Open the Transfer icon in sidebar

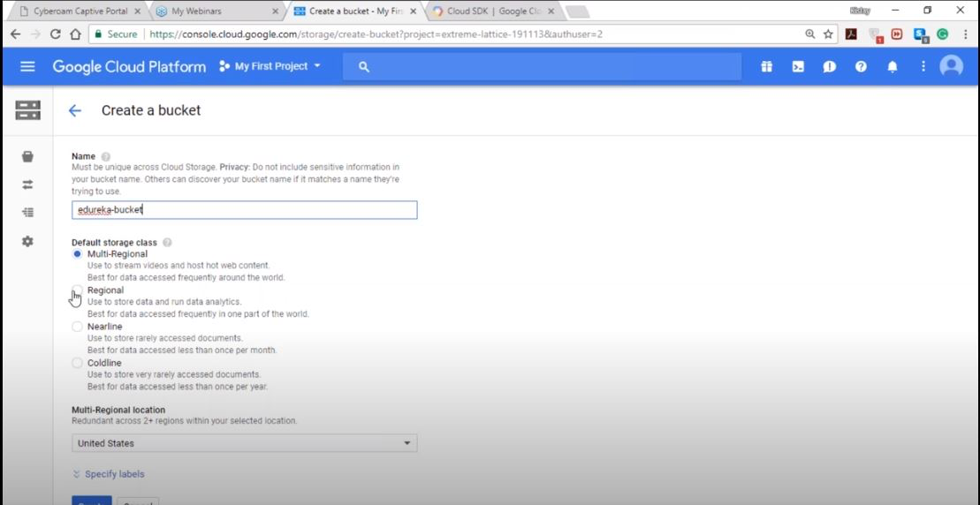(27, 185)
